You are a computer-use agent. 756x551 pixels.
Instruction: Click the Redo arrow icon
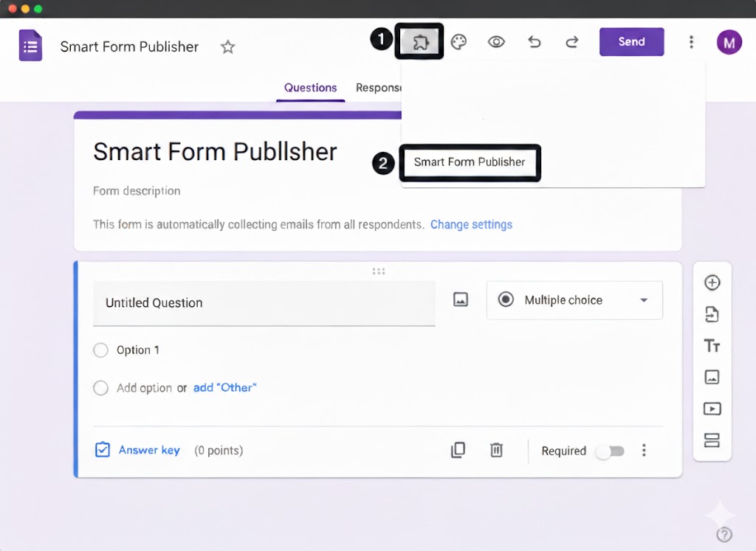pyautogui.click(x=571, y=42)
